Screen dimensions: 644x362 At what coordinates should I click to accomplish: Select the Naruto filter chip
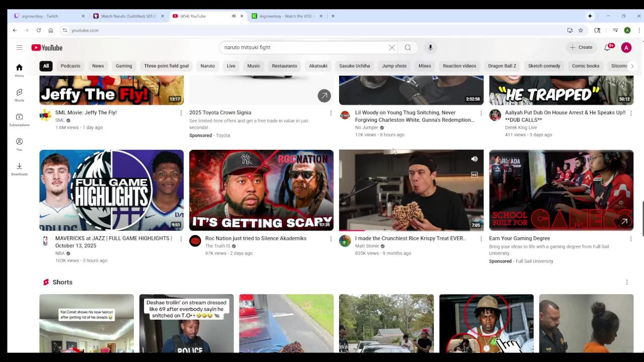point(208,66)
